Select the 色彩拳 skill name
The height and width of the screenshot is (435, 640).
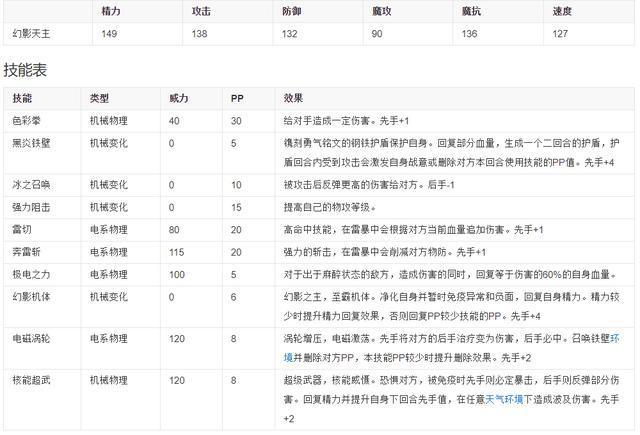26,120
